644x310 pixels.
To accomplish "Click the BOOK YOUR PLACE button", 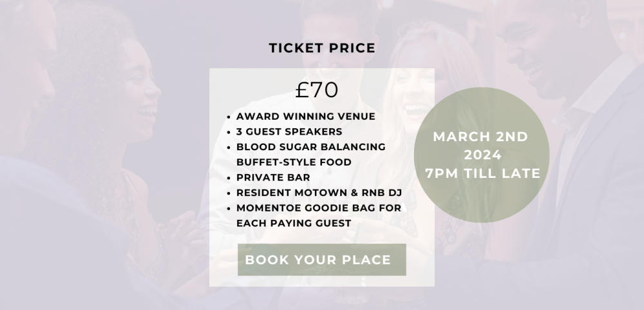I will pyautogui.click(x=321, y=260).
